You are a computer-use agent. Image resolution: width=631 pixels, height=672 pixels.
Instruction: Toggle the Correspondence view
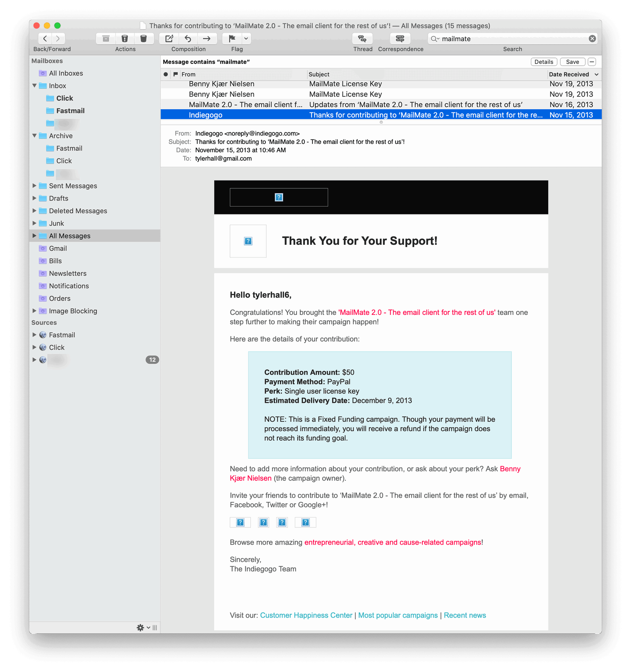coord(400,38)
